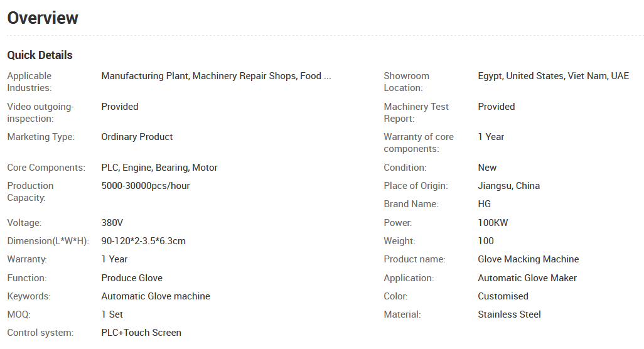Select the 90-120*2-3.5*6.3cm dimension value
Screen dimensions: 644x349
pyautogui.click(x=143, y=241)
